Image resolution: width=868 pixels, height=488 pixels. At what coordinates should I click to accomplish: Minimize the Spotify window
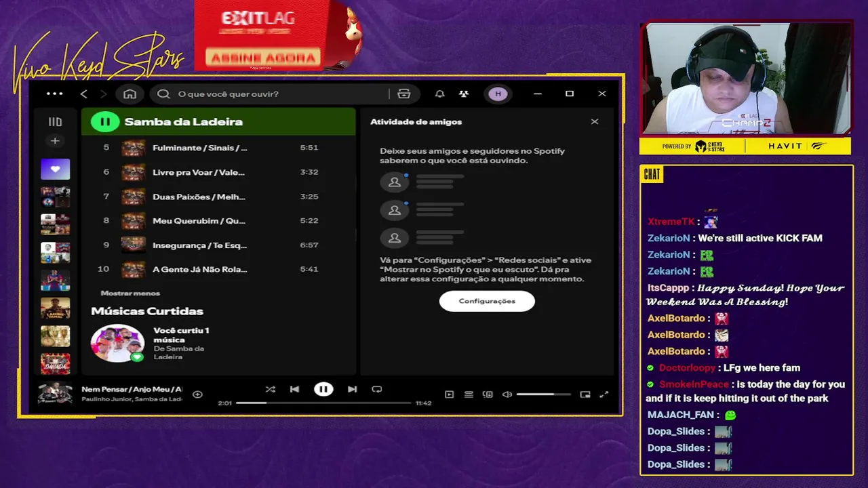coord(538,94)
